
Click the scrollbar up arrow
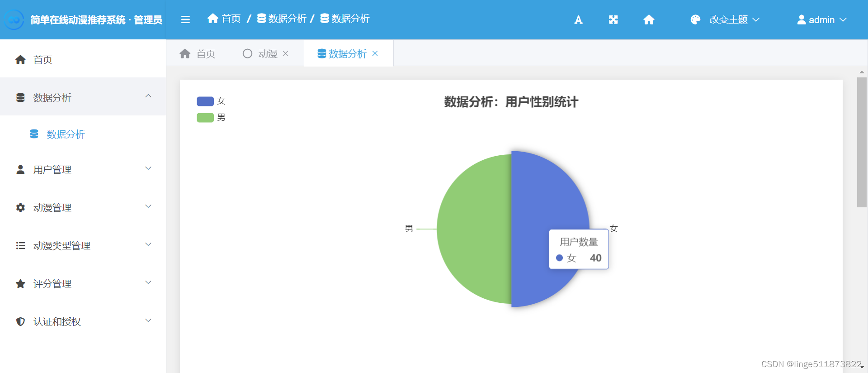tap(862, 72)
